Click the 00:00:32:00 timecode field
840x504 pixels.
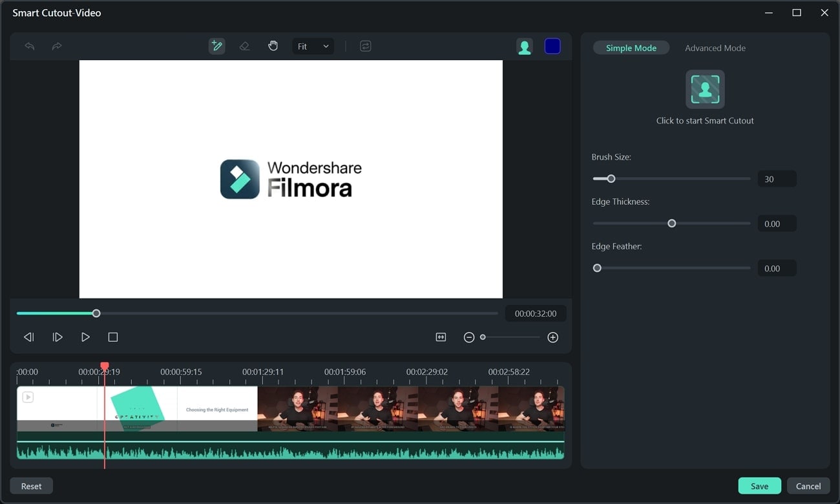pyautogui.click(x=536, y=313)
